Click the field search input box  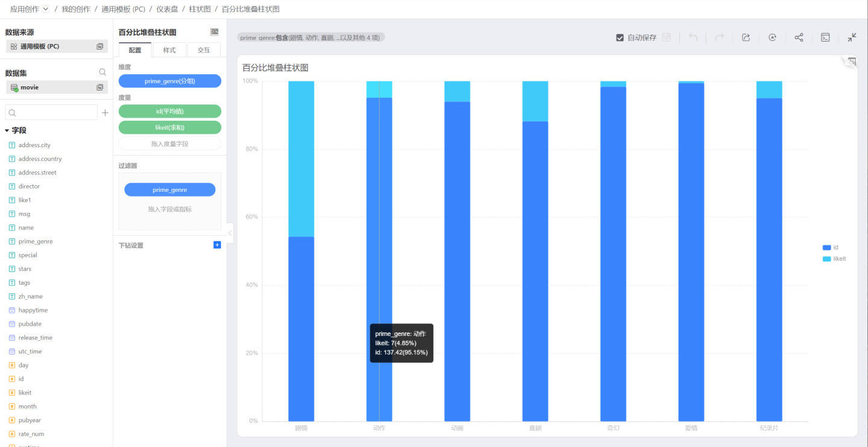55,113
